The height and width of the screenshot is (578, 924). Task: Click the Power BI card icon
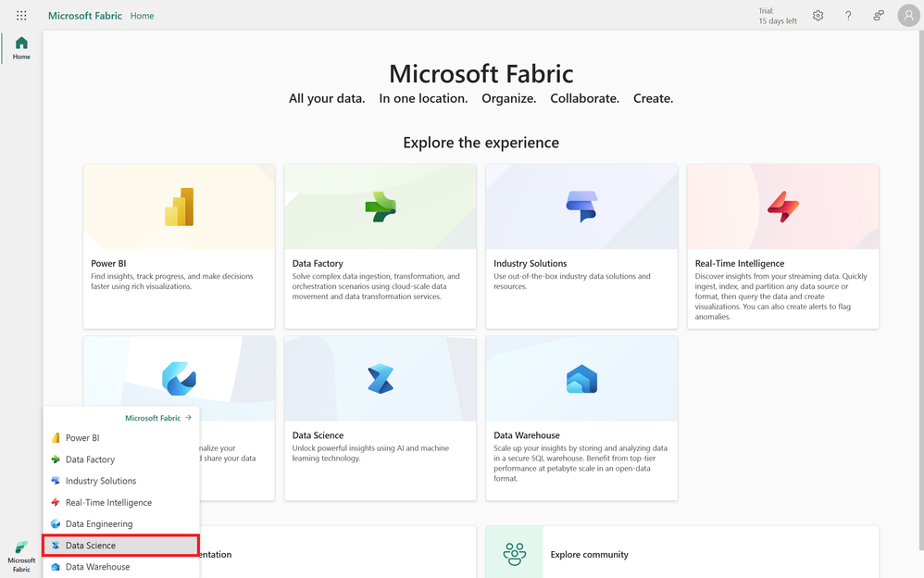coord(179,207)
